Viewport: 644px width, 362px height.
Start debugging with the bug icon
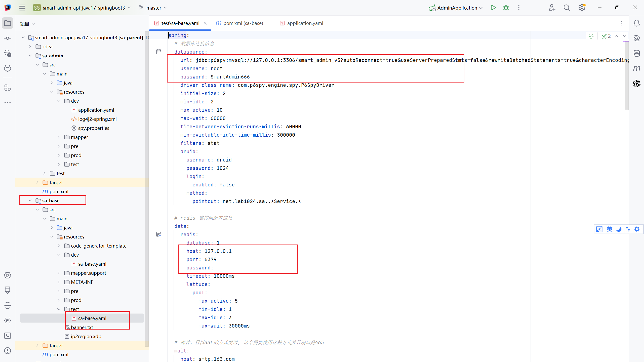coord(506,8)
